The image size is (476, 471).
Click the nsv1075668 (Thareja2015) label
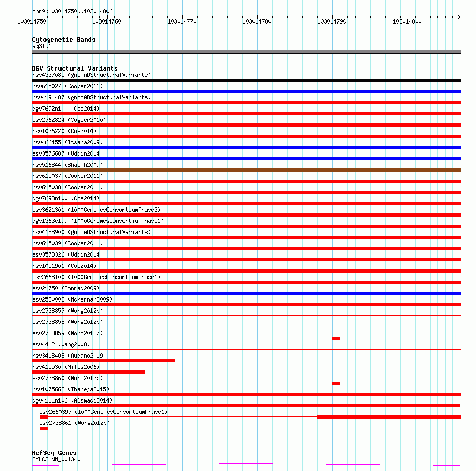71,389
